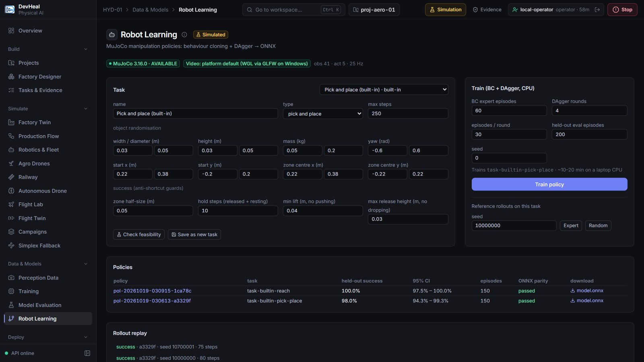The image size is (644, 362).
Task: Run Random reference rollout
Action: 598,226
